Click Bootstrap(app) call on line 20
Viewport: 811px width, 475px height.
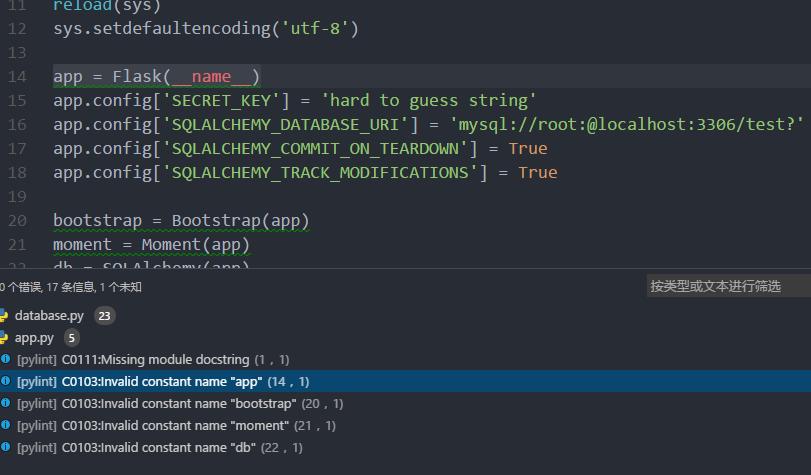[x=240, y=221]
